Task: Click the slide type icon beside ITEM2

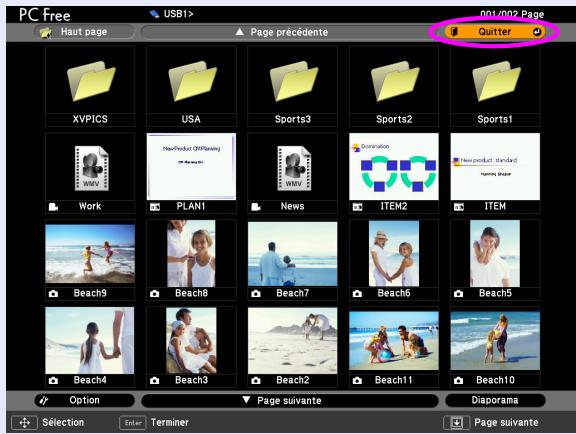Action: [357, 207]
